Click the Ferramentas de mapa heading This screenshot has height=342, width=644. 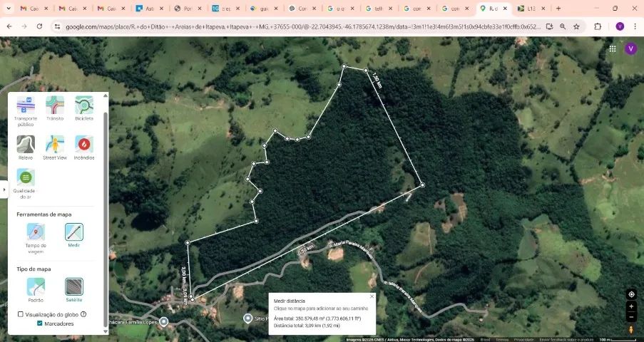tap(44, 214)
